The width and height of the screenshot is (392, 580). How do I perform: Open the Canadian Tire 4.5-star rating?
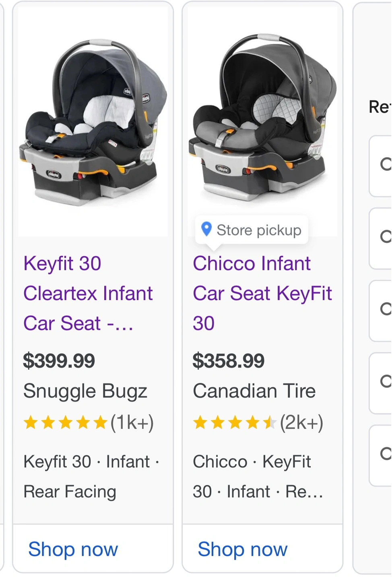235,423
